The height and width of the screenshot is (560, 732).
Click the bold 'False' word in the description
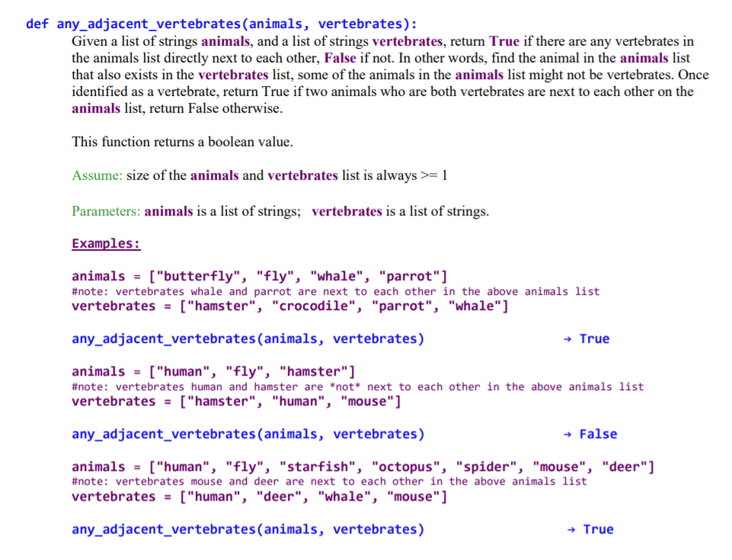tap(340, 58)
